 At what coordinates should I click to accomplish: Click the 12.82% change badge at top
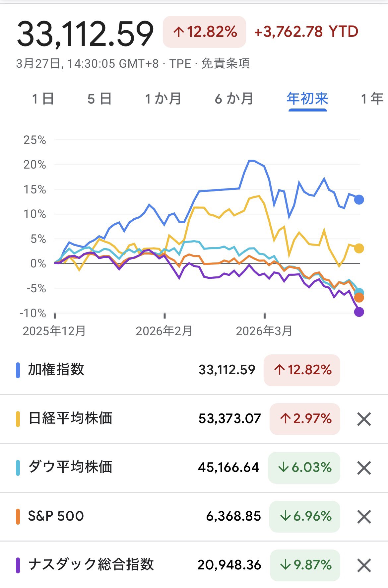[204, 32]
